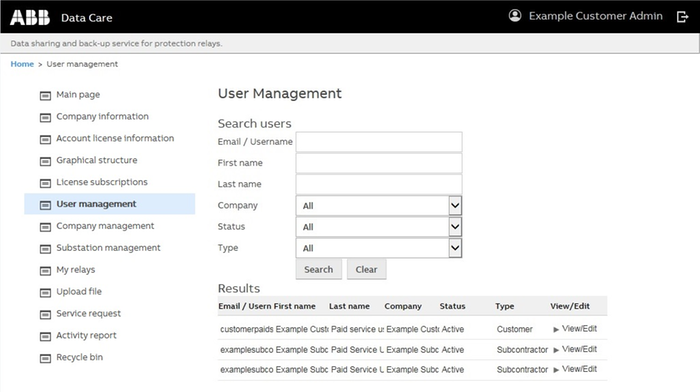Open Activity report from sidebar
Viewport: 700px width, 392px height.
click(86, 335)
